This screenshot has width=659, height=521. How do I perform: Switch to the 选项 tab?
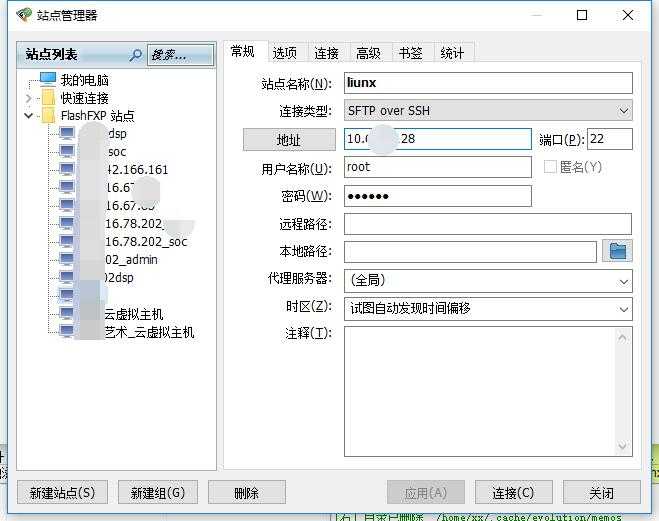click(285, 53)
